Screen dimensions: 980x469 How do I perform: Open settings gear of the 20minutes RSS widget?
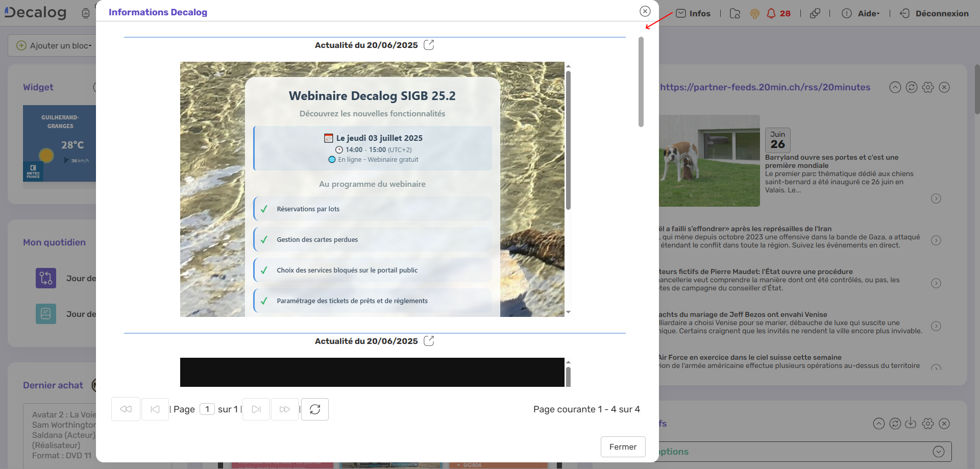pyautogui.click(x=928, y=87)
